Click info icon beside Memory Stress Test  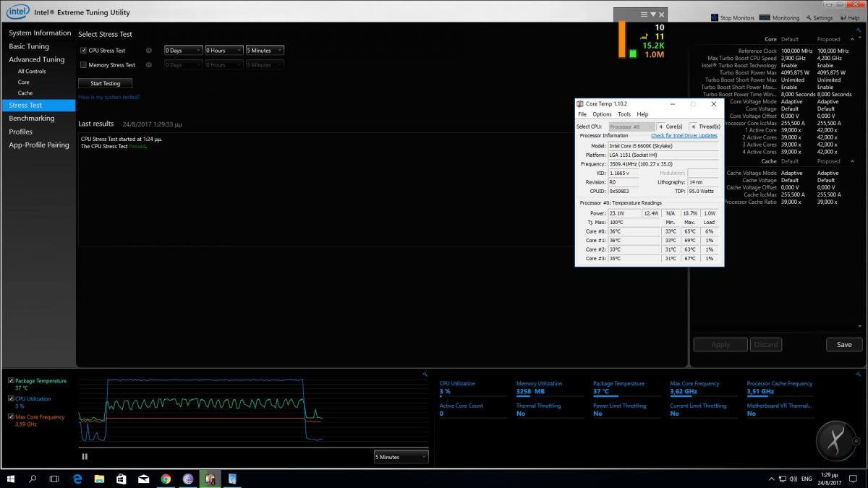149,65
